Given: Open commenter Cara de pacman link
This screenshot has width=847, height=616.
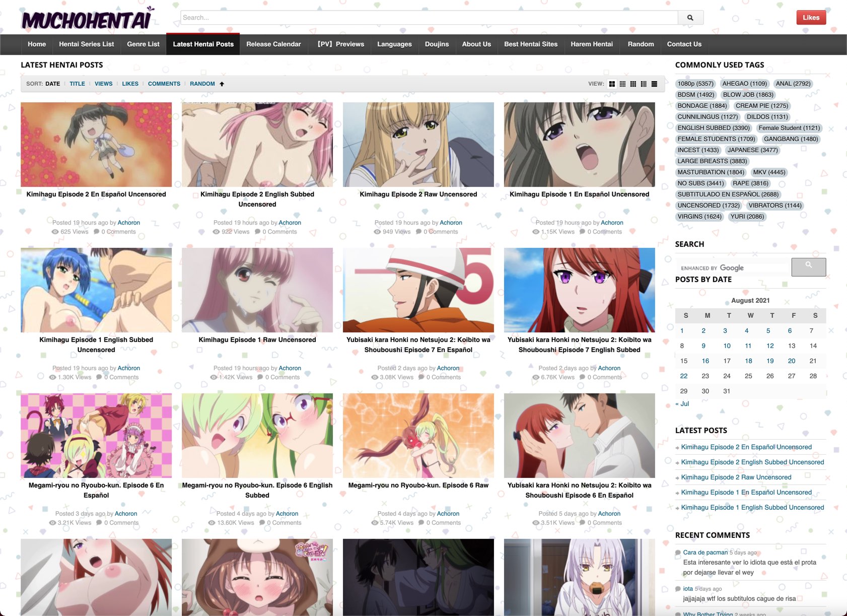Looking at the screenshot, I should click(x=705, y=552).
